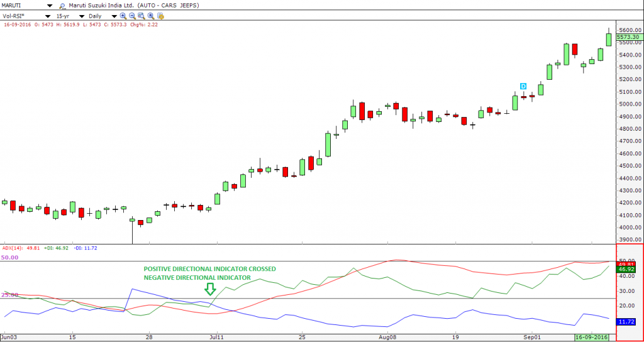
Task: Zoom in on the chart
Action: [121, 15]
